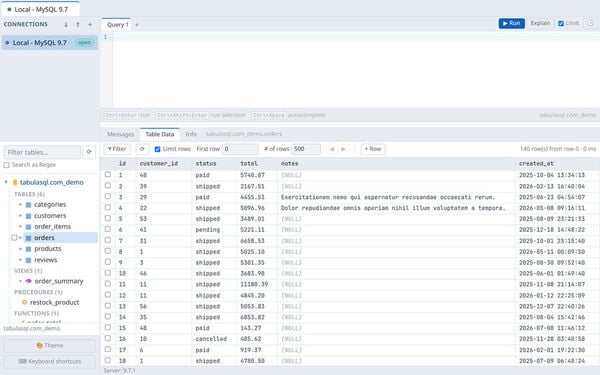Add a new row with + Row
Viewport: 600px width, 375px height.
pyautogui.click(x=373, y=149)
